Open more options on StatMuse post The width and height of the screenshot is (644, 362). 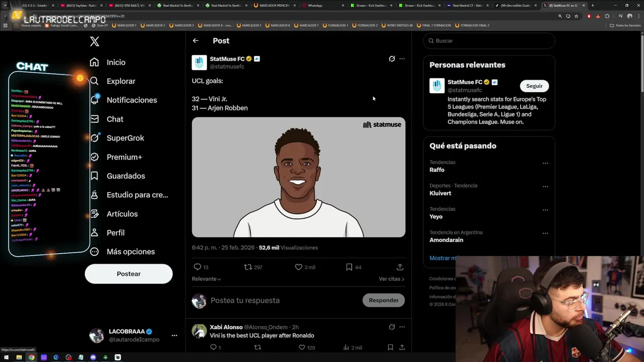402,59
